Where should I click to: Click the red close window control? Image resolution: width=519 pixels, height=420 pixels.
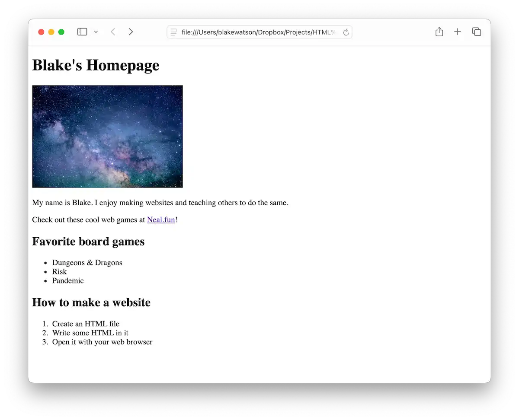pos(41,32)
